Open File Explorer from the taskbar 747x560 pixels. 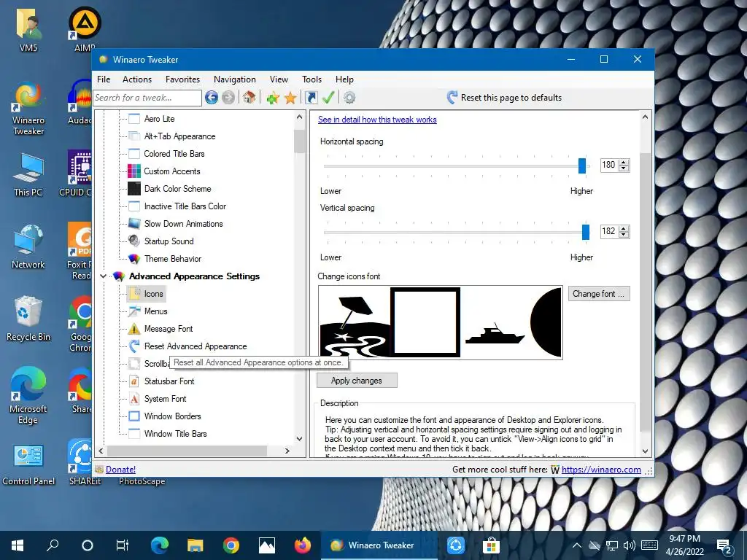pyautogui.click(x=195, y=545)
